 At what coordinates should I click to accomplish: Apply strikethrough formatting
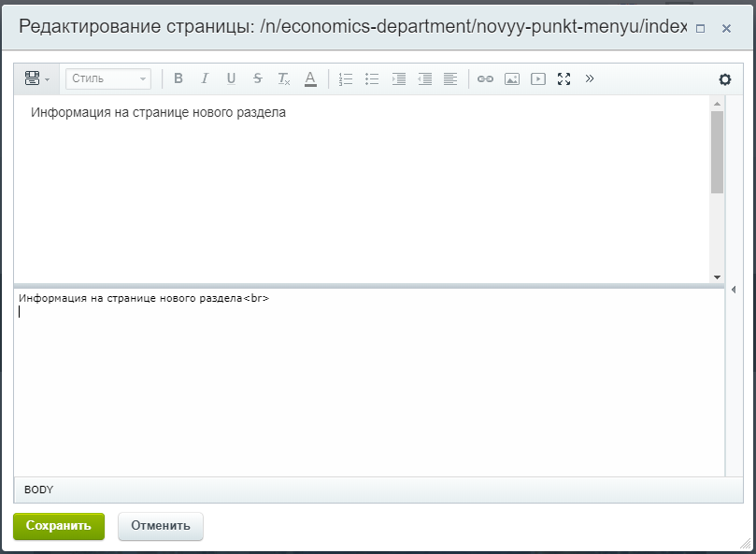[258, 78]
